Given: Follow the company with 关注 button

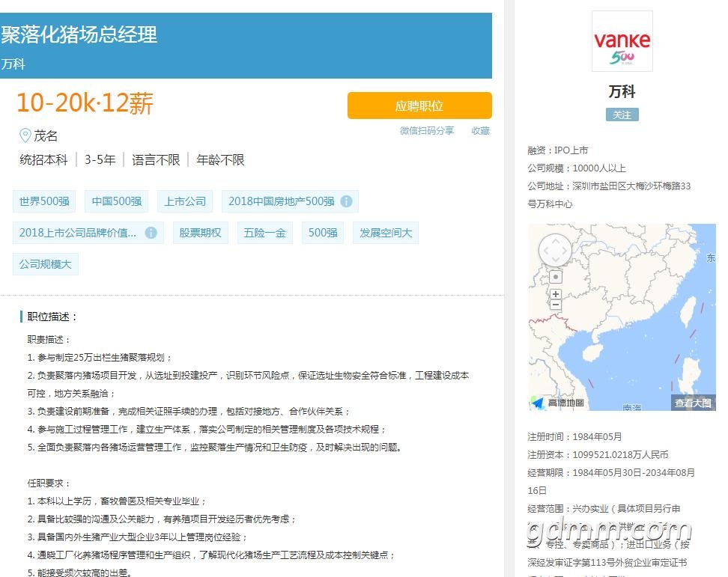Looking at the screenshot, I should (x=622, y=115).
